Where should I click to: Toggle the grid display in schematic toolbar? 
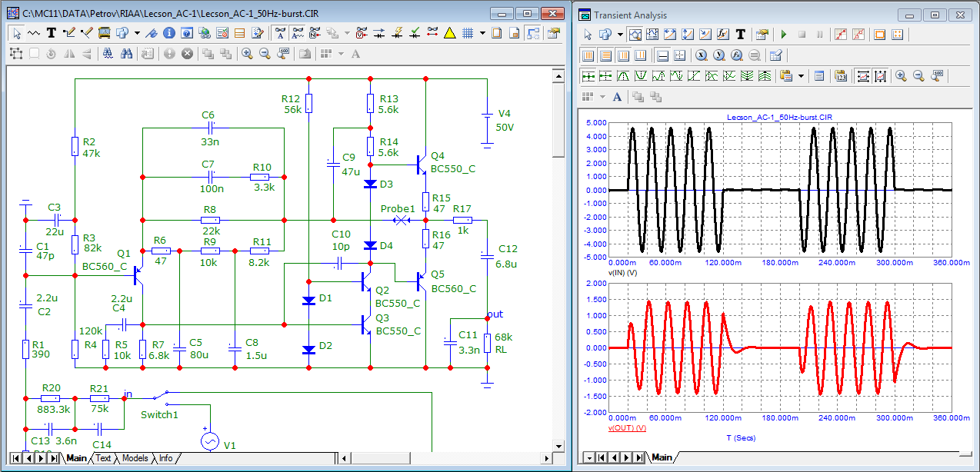(x=467, y=33)
